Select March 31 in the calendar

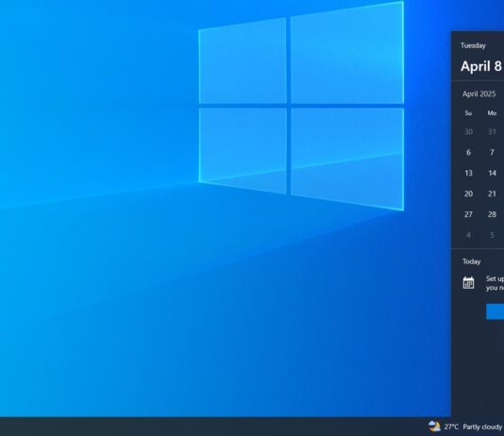[492, 132]
